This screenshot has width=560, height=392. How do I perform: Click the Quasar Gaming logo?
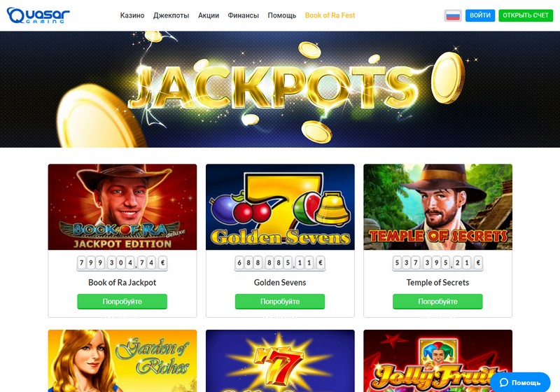(x=38, y=15)
